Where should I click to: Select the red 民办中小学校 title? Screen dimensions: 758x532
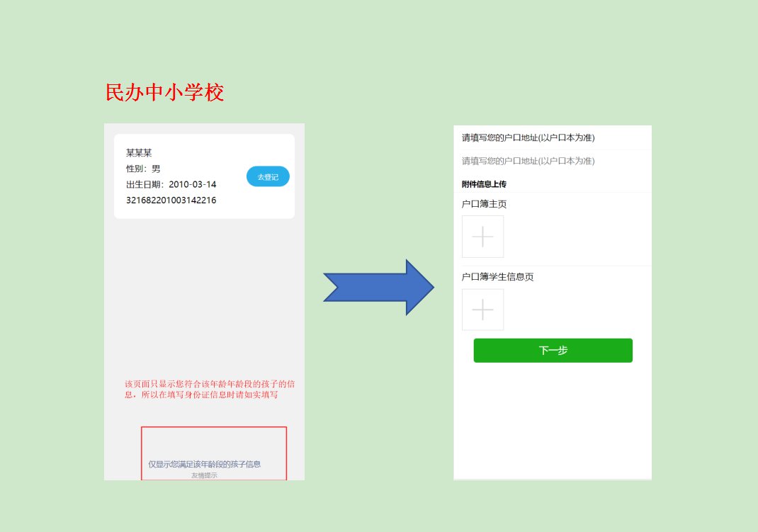click(x=164, y=93)
